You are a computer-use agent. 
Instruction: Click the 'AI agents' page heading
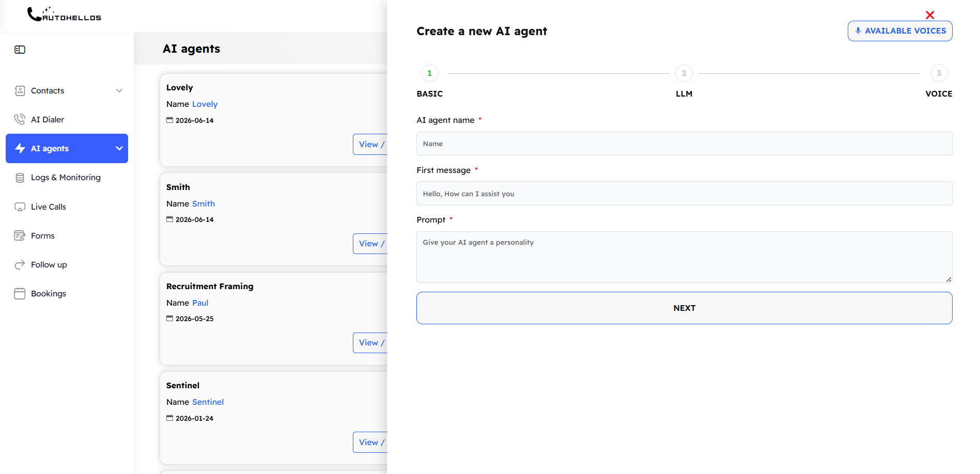click(x=192, y=49)
